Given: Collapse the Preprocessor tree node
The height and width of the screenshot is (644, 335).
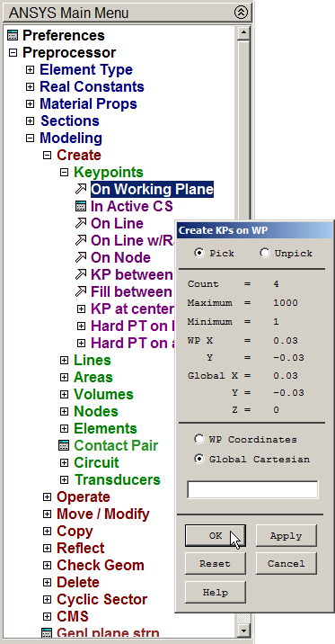Looking at the screenshot, I should coord(13,52).
